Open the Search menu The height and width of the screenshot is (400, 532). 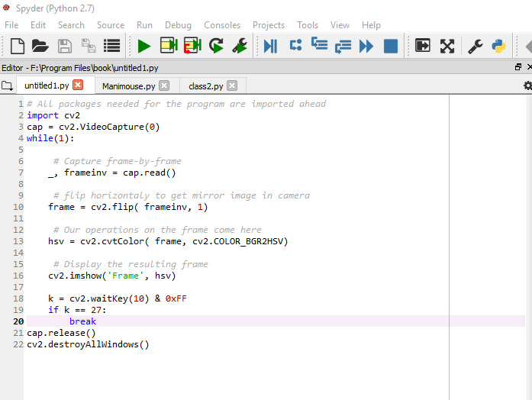pos(71,25)
